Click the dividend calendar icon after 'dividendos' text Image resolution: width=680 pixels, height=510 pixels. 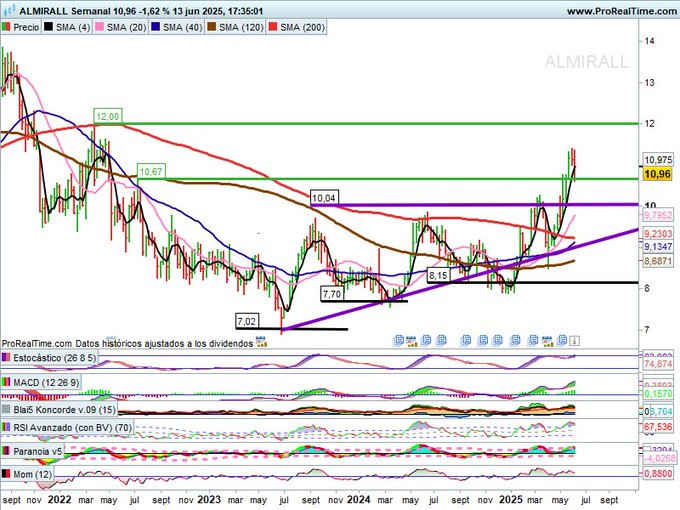262,343
